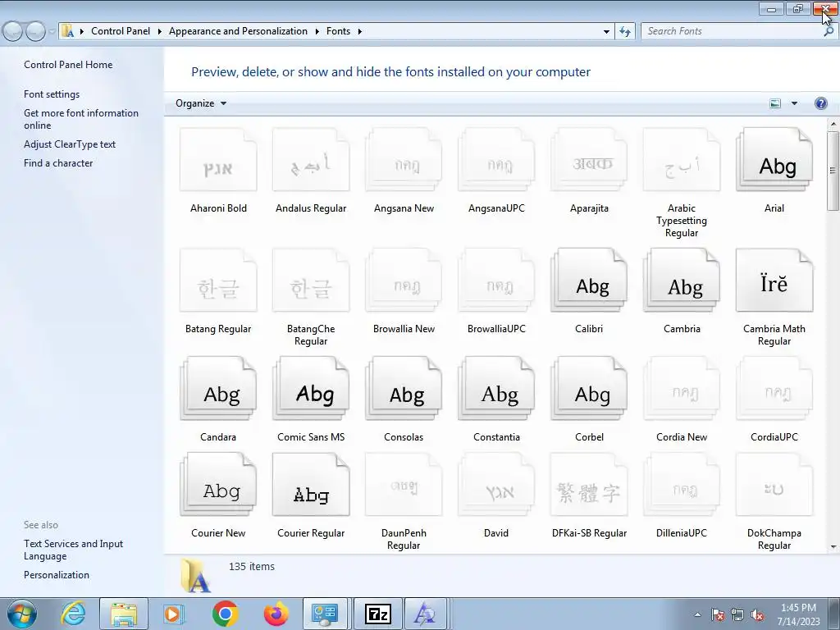Select the Angsana New font icon
Screen dimensions: 840x630
404,160
